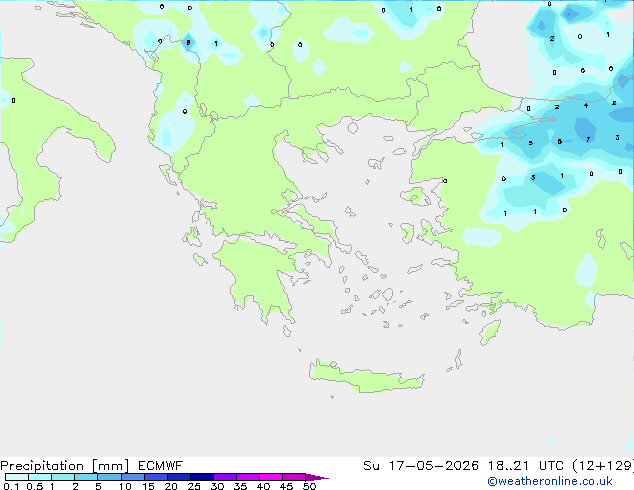
Task: Pick the 1–2 mm legend color box
Action: (63, 477)
